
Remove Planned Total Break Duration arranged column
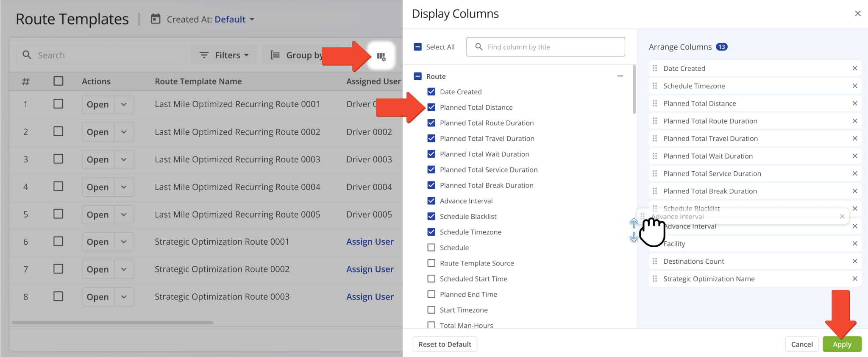pyautogui.click(x=854, y=191)
